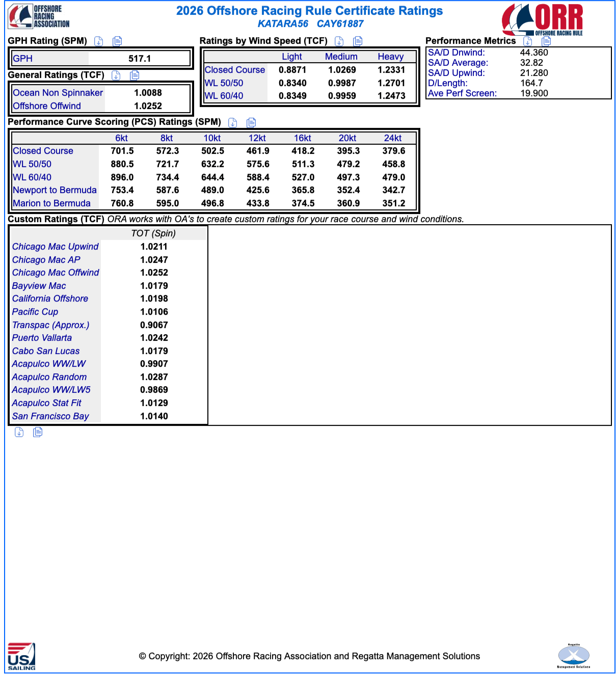Click the Medium column header
This screenshot has height=677, width=616.
point(341,57)
